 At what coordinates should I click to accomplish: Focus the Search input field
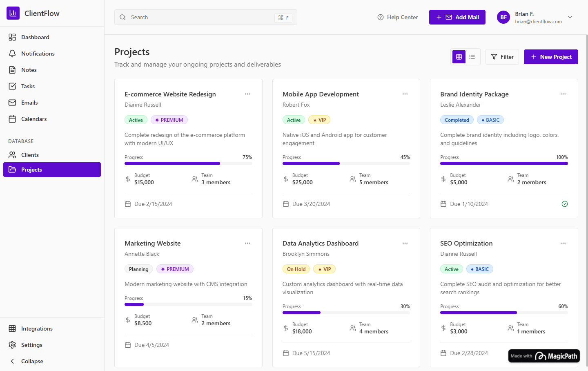[x=200, y=17]
